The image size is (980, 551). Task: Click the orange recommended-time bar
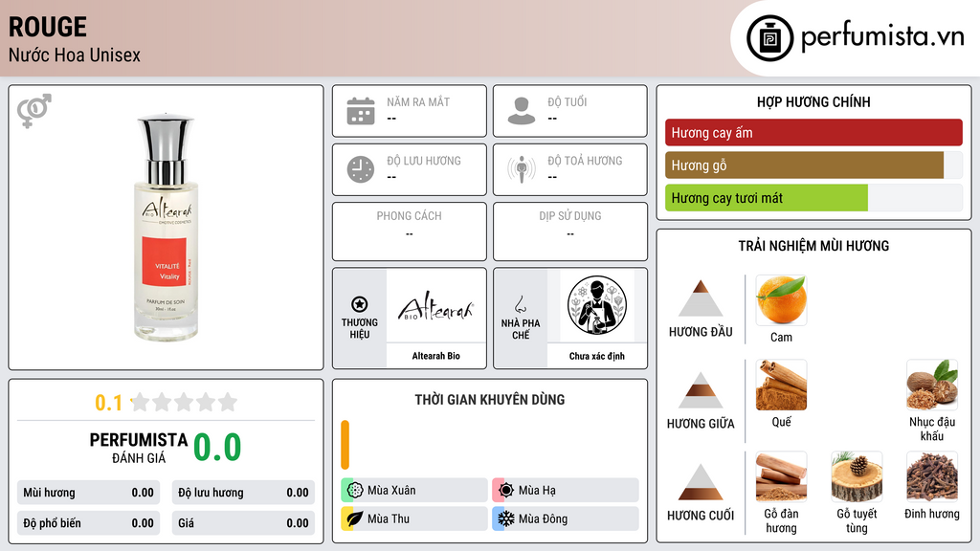(x=345, y=445)
